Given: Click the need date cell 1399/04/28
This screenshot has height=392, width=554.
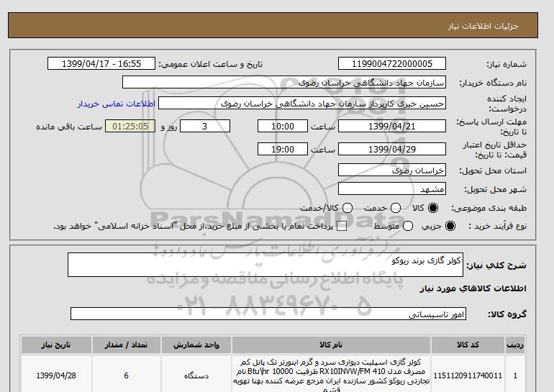Looking at the screenshot, I should (56, 375).
